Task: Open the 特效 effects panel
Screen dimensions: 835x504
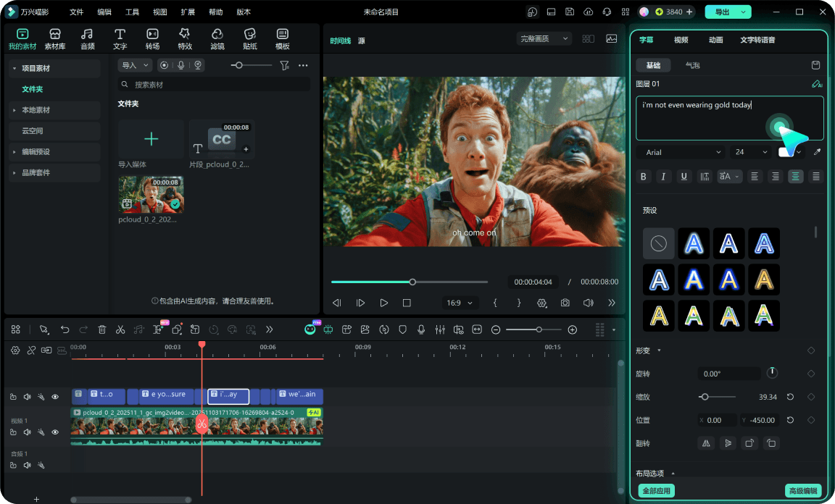Action: [185, 39]
